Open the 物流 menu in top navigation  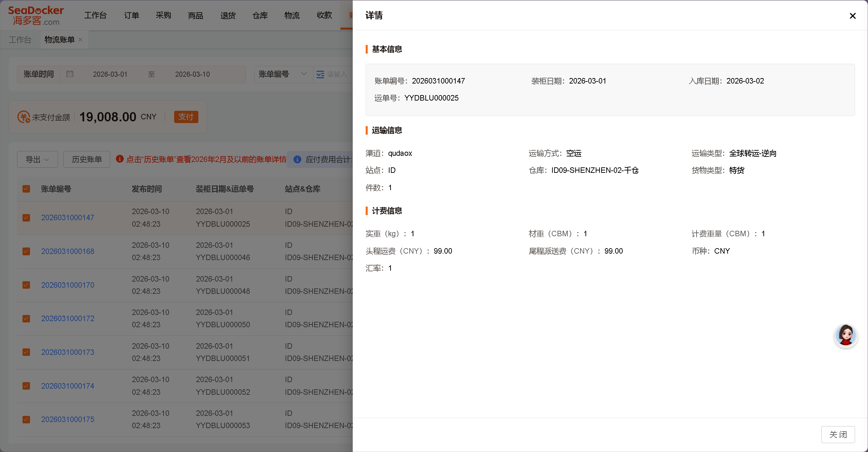coord(292,15)
